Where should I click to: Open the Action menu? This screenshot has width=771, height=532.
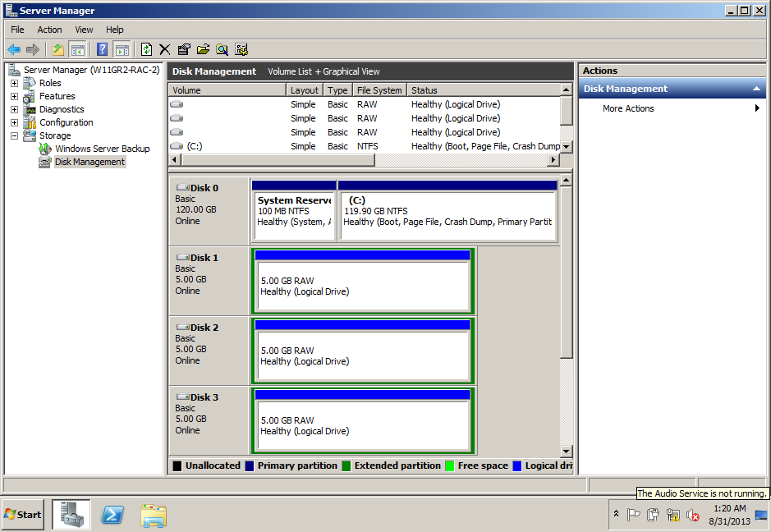[49, 30]
